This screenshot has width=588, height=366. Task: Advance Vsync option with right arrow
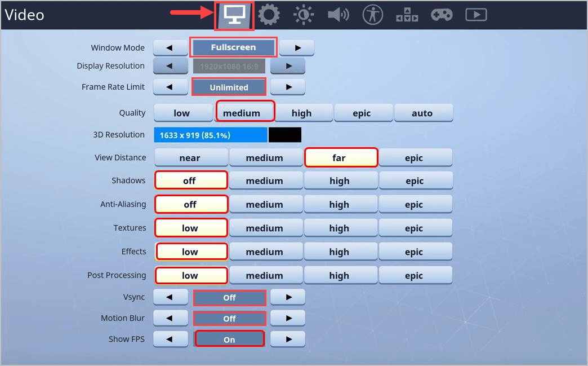pos(288,297)
